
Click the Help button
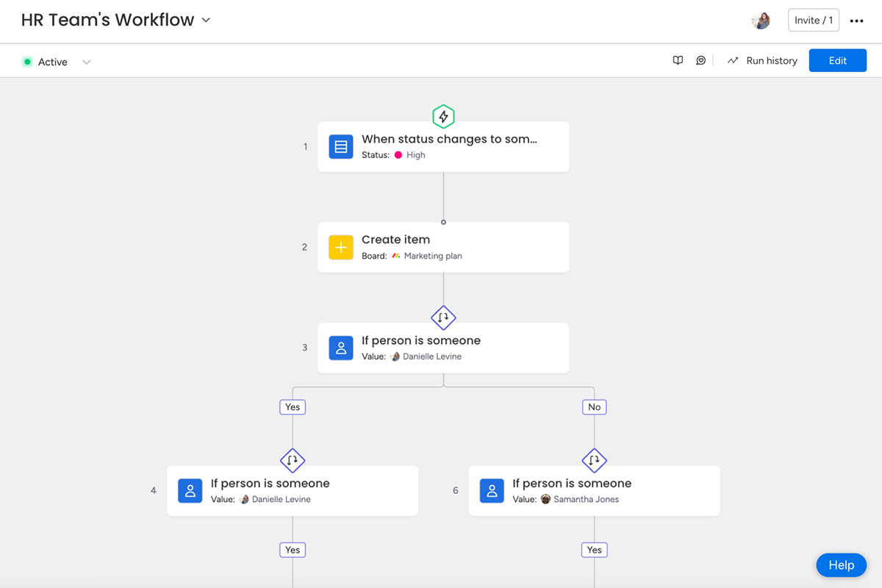click(841, 564)
